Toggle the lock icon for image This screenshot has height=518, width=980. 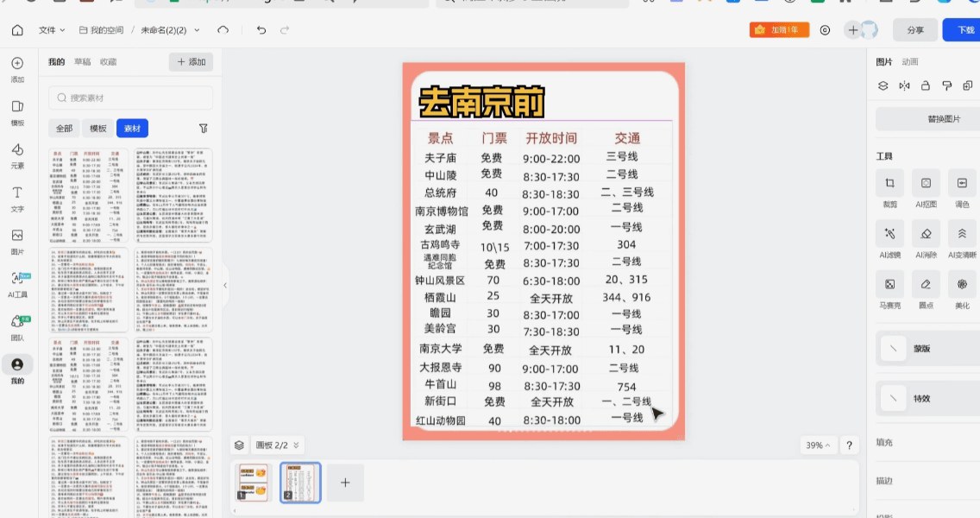(x=926, y=85)
